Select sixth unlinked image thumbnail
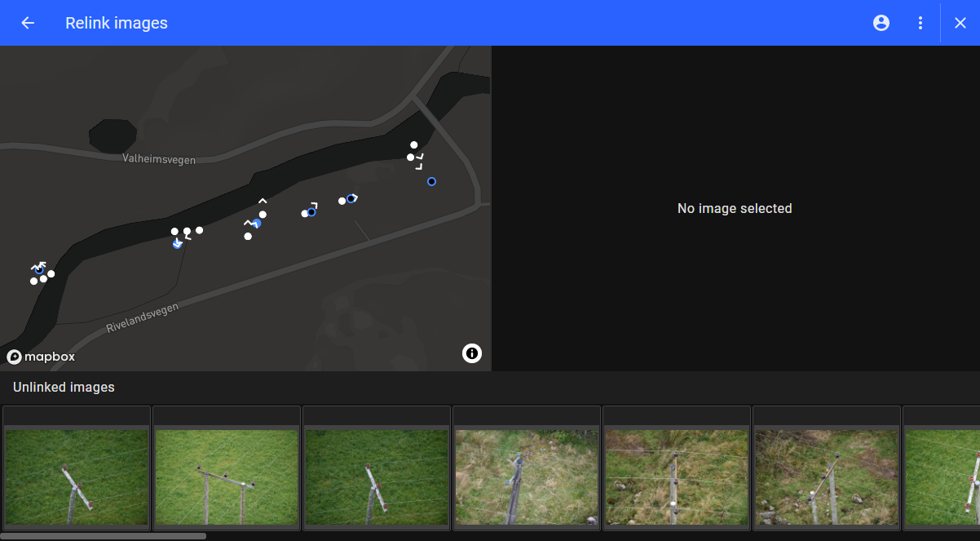 click(x=827, y=477)
